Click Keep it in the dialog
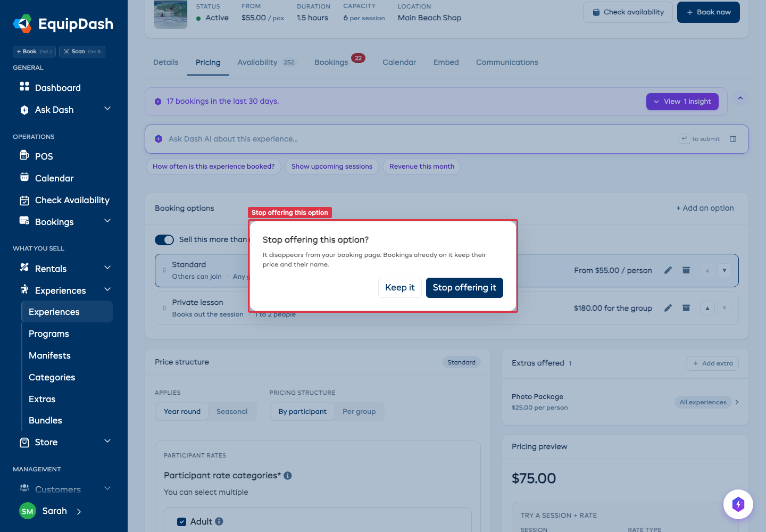This screenshot has height=532, width=766. [x=400, y=288]
